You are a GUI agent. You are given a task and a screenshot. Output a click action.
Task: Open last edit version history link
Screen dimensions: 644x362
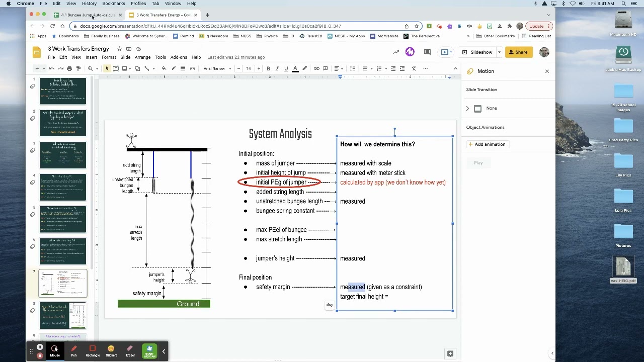pyautogui.click(x=236, y=57)
